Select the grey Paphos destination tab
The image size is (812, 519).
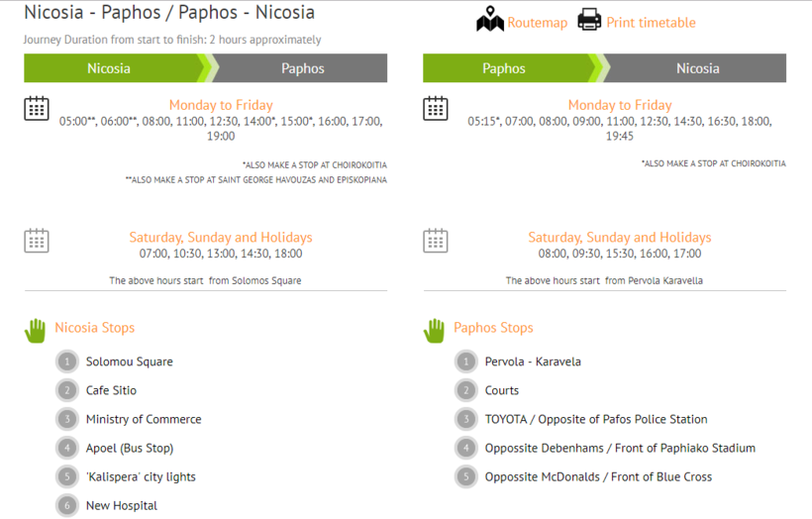click(302, 68)
